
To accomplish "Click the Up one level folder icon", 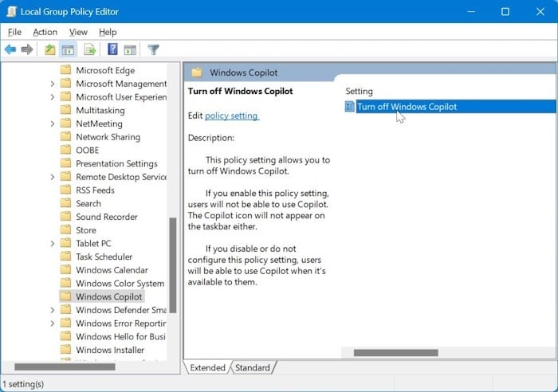I will pyautogui.click(x=49, y=49).
